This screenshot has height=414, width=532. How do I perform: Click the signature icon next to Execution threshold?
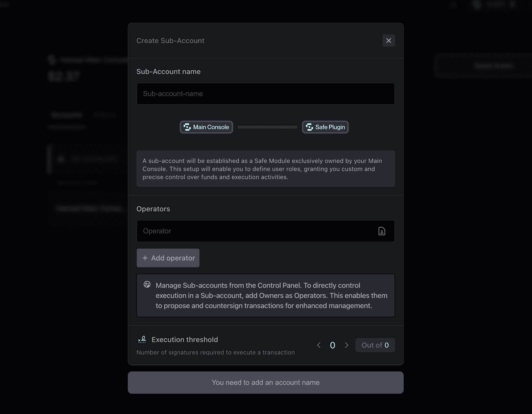tap(142, 340)
